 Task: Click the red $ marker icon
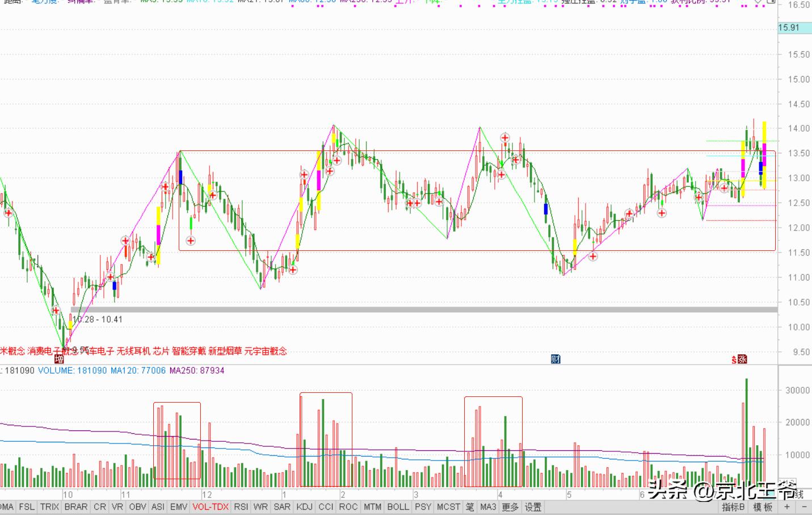coord(734,359)
